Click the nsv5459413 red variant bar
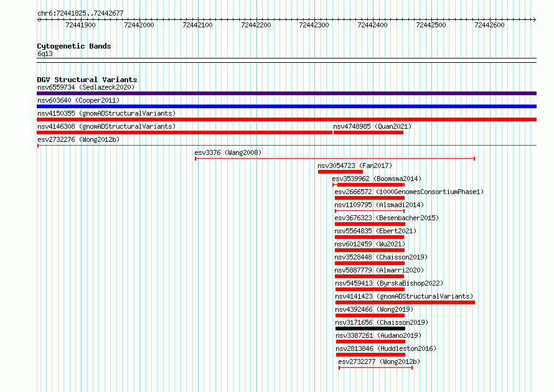 coord(370,289)
